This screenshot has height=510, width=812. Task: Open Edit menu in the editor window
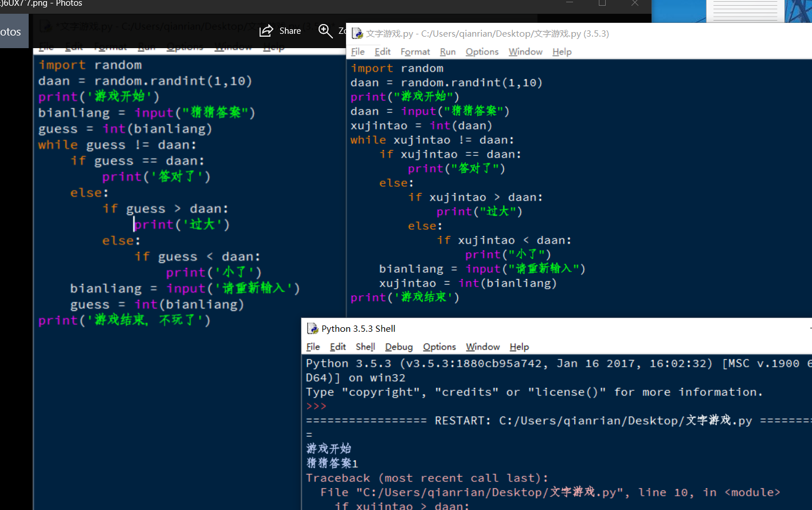[383, 52]
